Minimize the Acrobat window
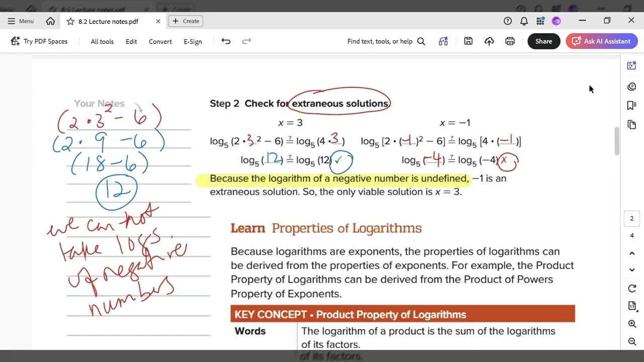Image resolution: width=644 pixels, height=362 pixels. (583, 21)
